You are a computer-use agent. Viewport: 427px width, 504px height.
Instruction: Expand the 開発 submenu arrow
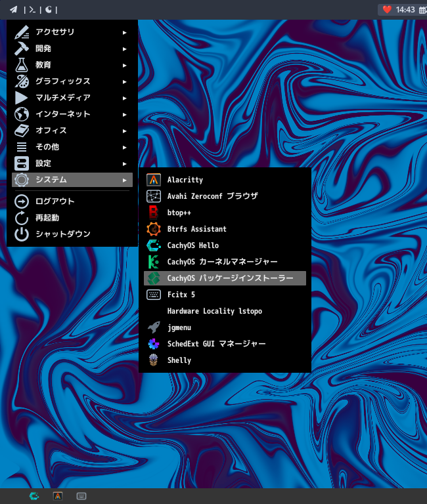tap(125, 49)
